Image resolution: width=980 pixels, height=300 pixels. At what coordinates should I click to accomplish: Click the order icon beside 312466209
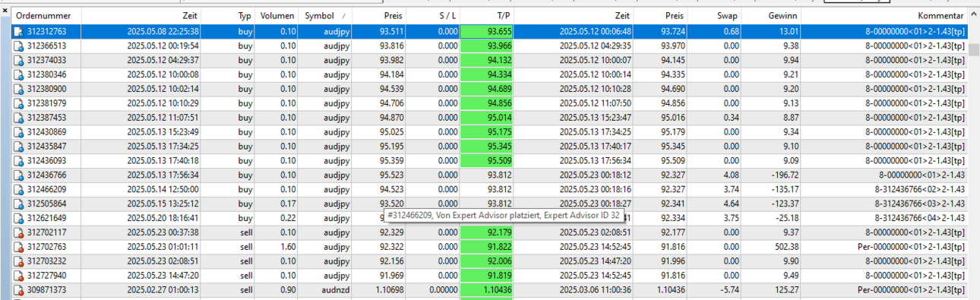[x=18, y=190]
